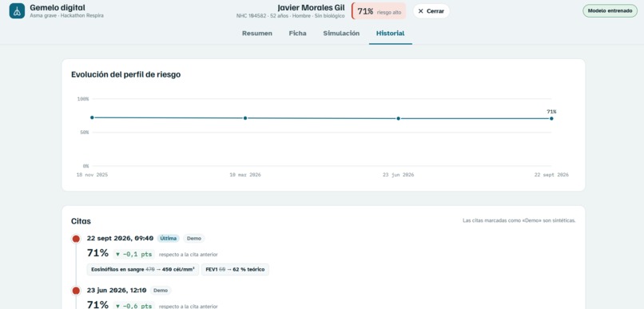Screen dimensions: 644x309
Task: Click the 18 nov 2025 x-axis date label
Action: (x=92, y=175)
